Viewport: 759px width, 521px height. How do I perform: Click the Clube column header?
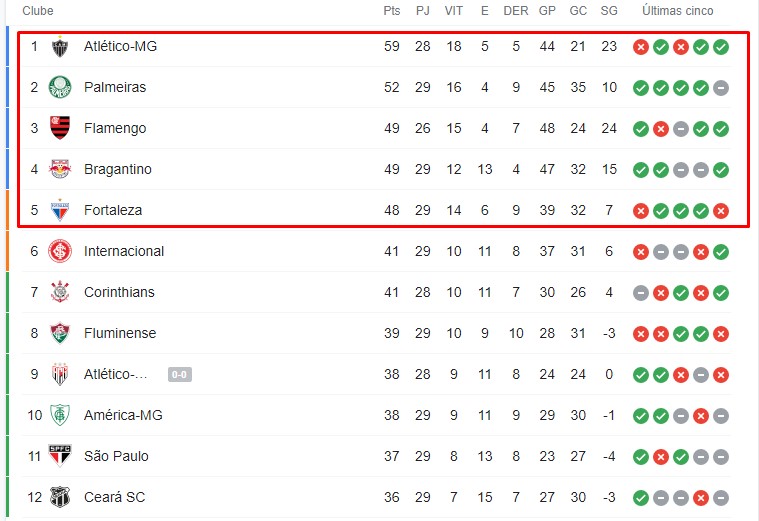(x=38, y=11)
